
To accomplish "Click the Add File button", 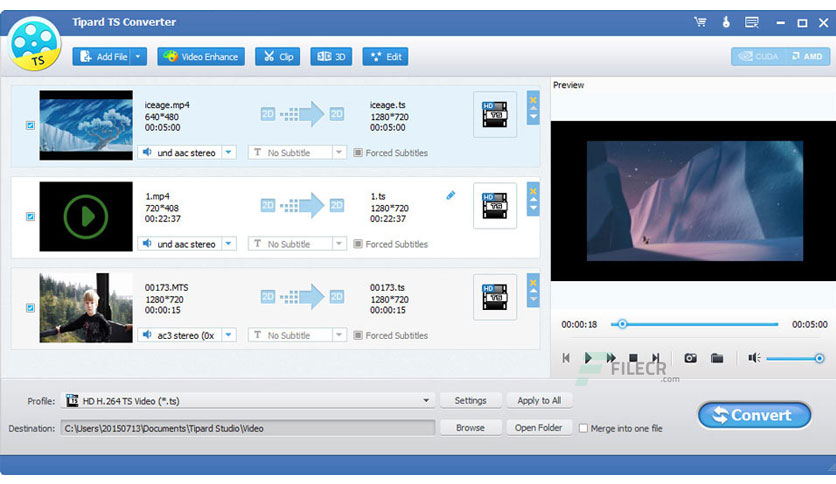I will (102, 57).
